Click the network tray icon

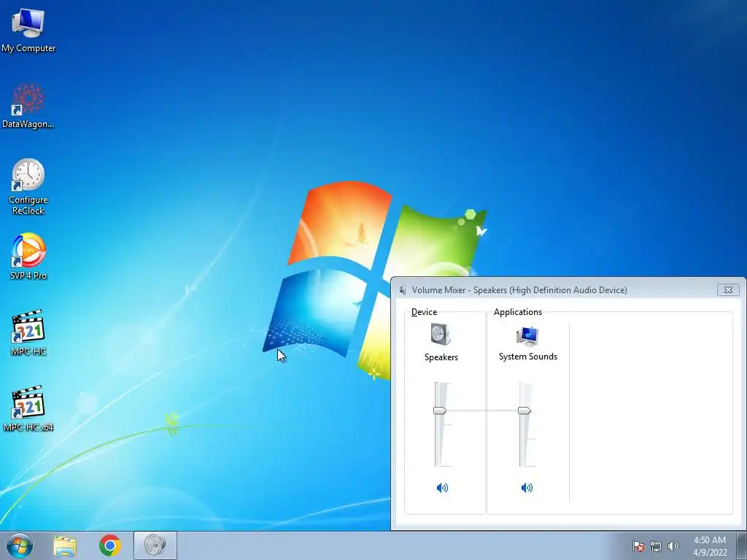click(x=656, y=546)
